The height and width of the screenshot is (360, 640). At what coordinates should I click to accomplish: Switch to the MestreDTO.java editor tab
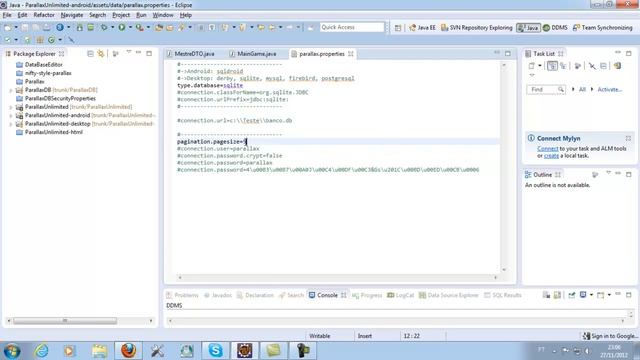[191, 54]
